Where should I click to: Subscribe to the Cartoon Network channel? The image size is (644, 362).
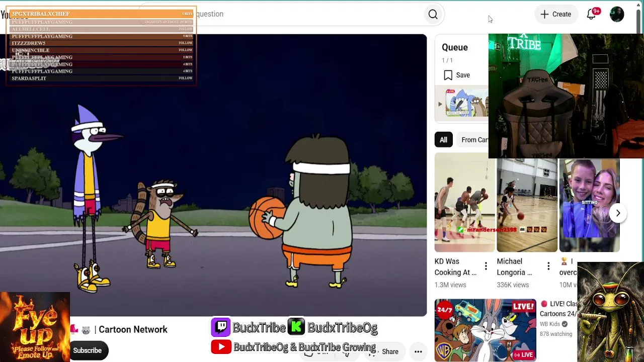click(x=88, y=350)
